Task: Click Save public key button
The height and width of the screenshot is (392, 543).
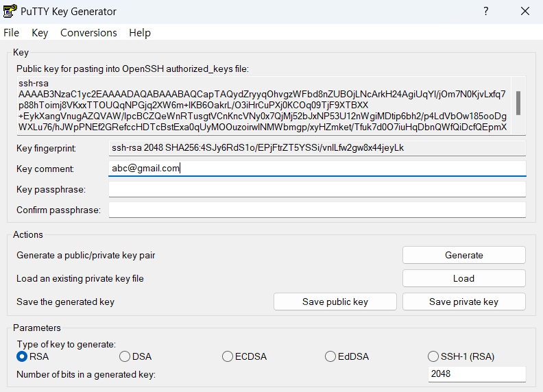Action: pos(335,302)
